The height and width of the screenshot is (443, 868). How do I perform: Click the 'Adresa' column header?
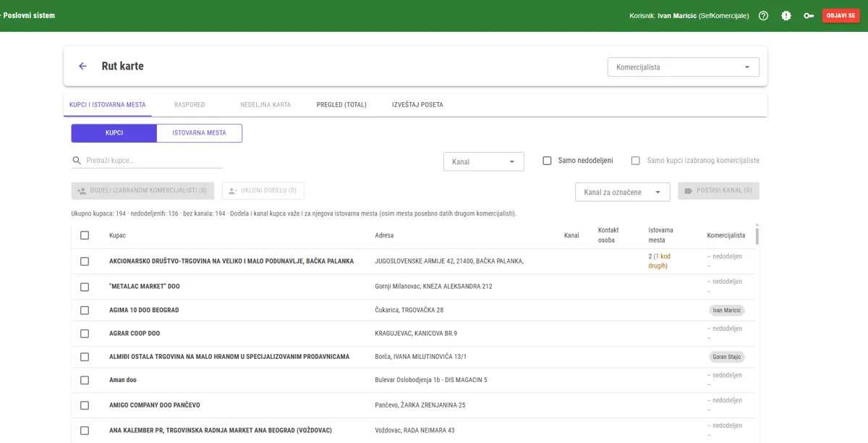click(384, 235)
